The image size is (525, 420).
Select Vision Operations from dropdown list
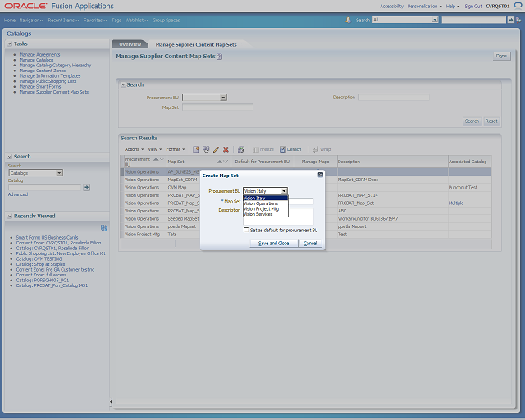coord(266,203)
